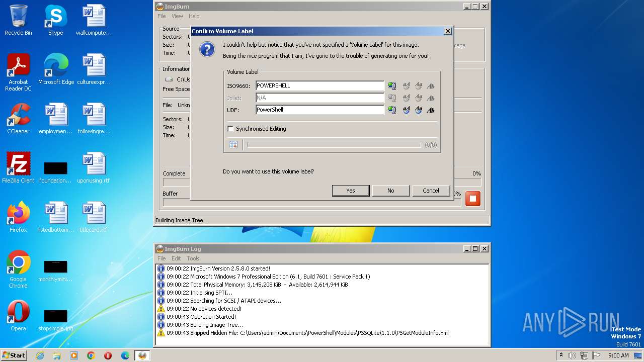Stop the build with red stop button
The image size is (644, 362).
pos(472,199)
